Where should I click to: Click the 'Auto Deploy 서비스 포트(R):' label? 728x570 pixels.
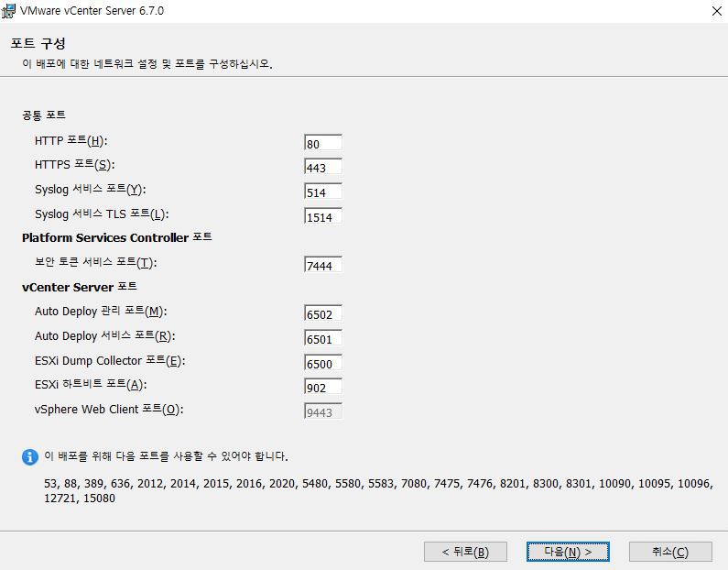105,335
